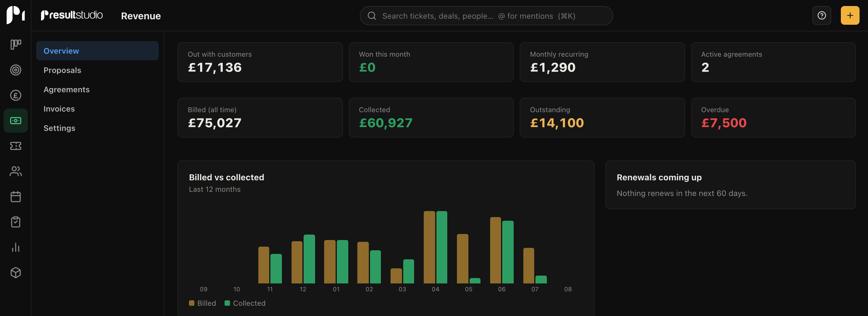
Task: Click the collected bar for month 06
Action: point(508,252)
